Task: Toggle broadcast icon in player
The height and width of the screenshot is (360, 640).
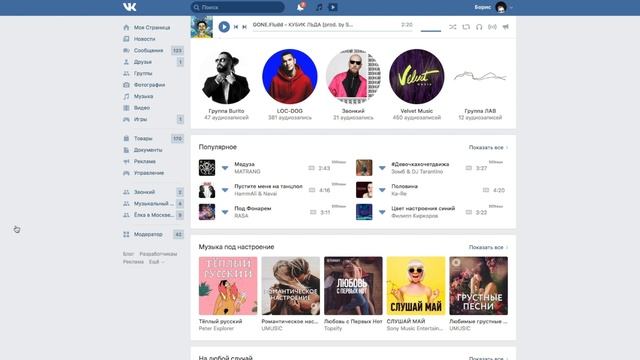Action: [492, 27]
